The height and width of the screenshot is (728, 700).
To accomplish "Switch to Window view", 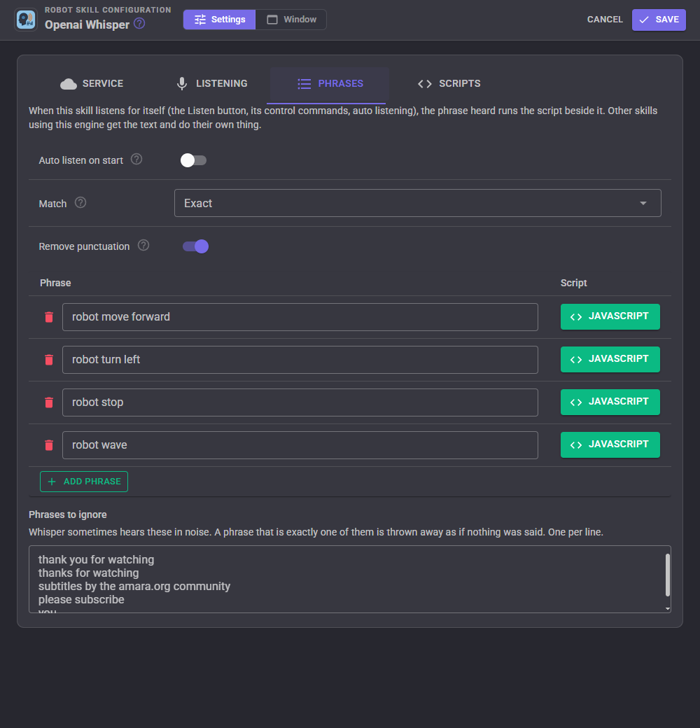I will (x=291, y=20).
